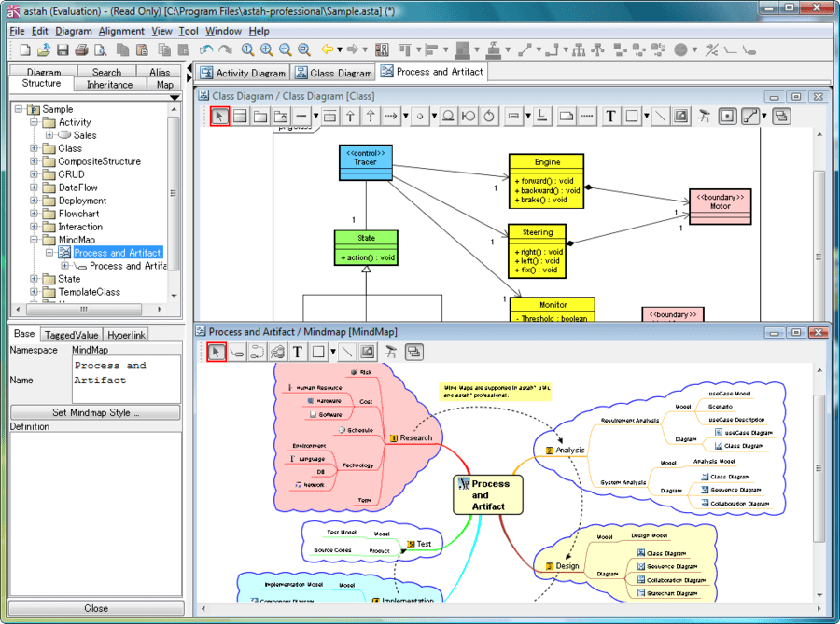Click the open file folder icon
This screenshot has height=624, width=840.
coord(44,49)
